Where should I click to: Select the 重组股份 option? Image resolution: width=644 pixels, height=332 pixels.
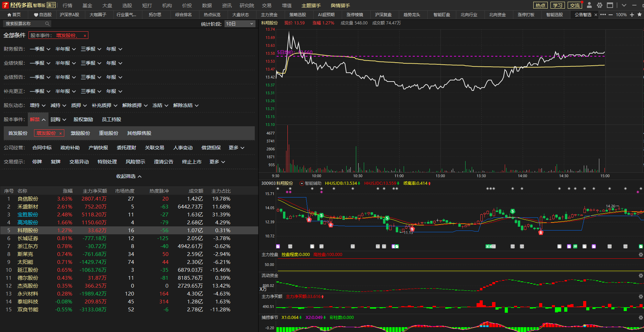[x=109, y=133]
